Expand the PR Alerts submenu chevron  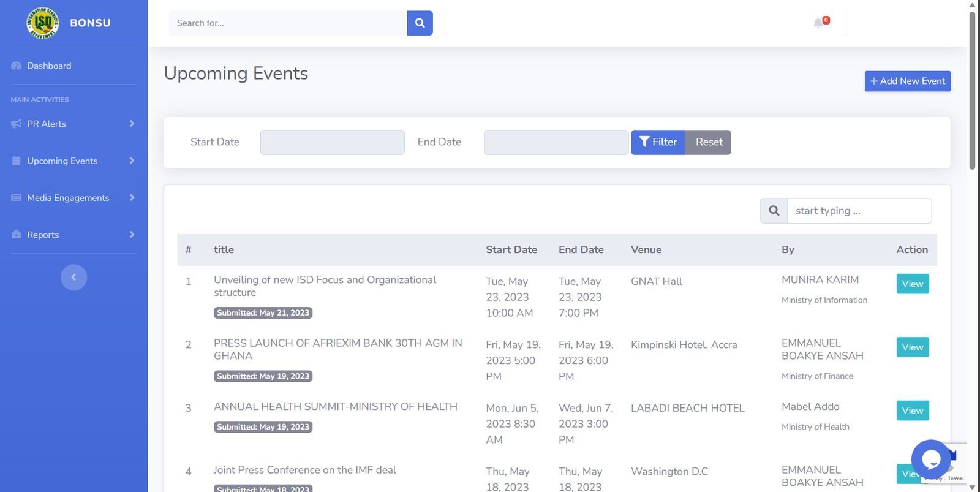tap(132, 124)
